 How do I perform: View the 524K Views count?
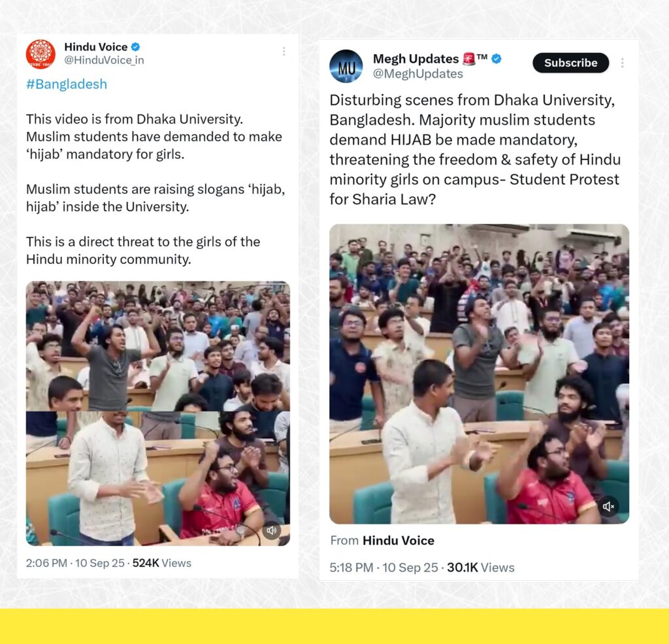point(162,563)
